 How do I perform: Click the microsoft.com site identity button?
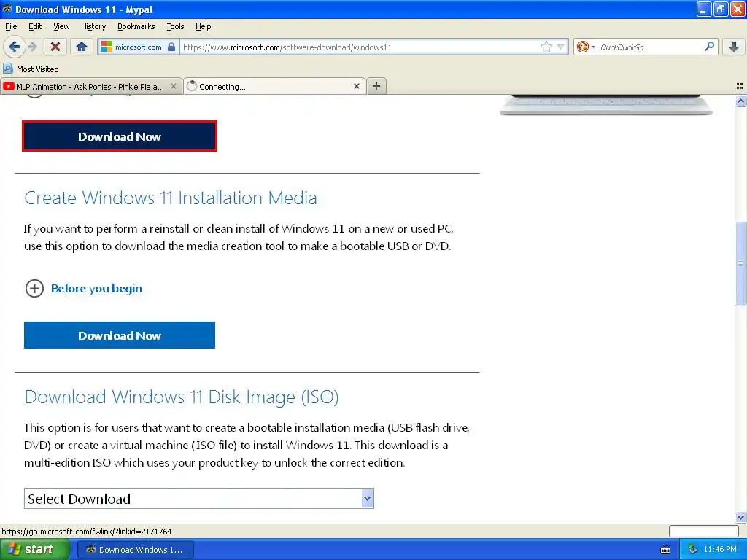coord(138,47)
